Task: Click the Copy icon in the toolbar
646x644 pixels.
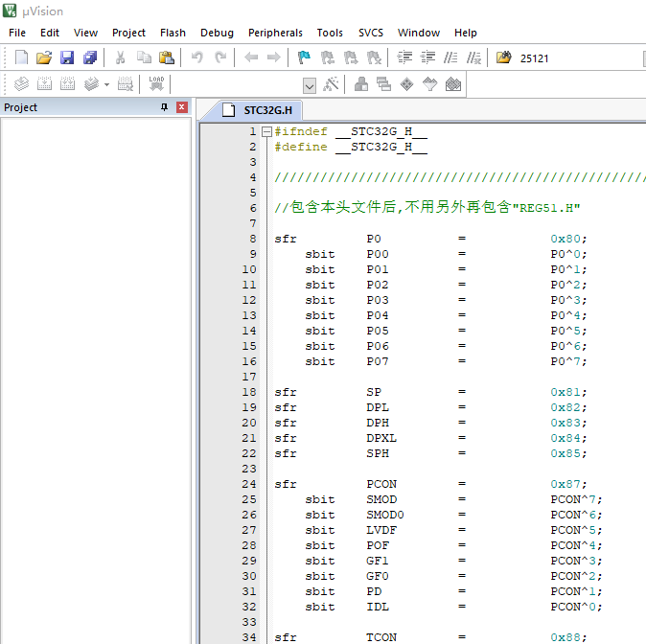Action: [x=144, y=57]
